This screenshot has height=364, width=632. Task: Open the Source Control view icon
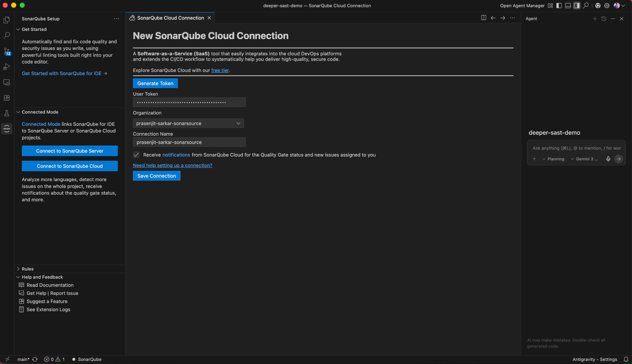[7, 51]
